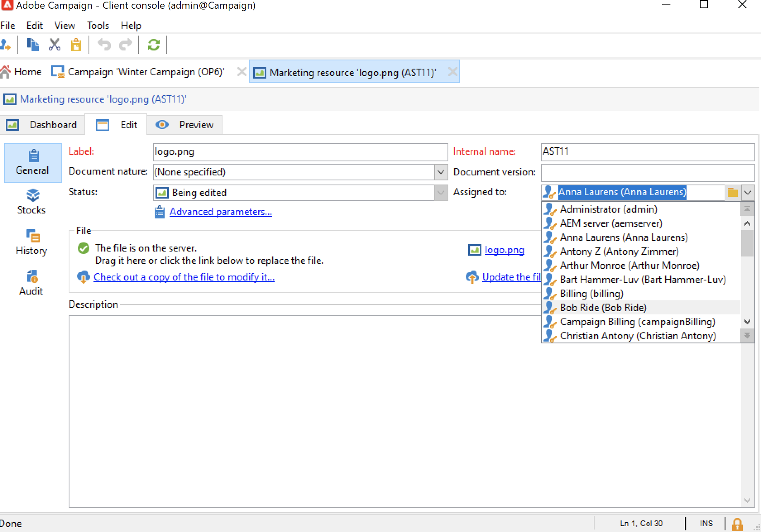Viewport: 761px width, 532px height.
Task: Switch to the Preview tab
Action: click(185, 125)
